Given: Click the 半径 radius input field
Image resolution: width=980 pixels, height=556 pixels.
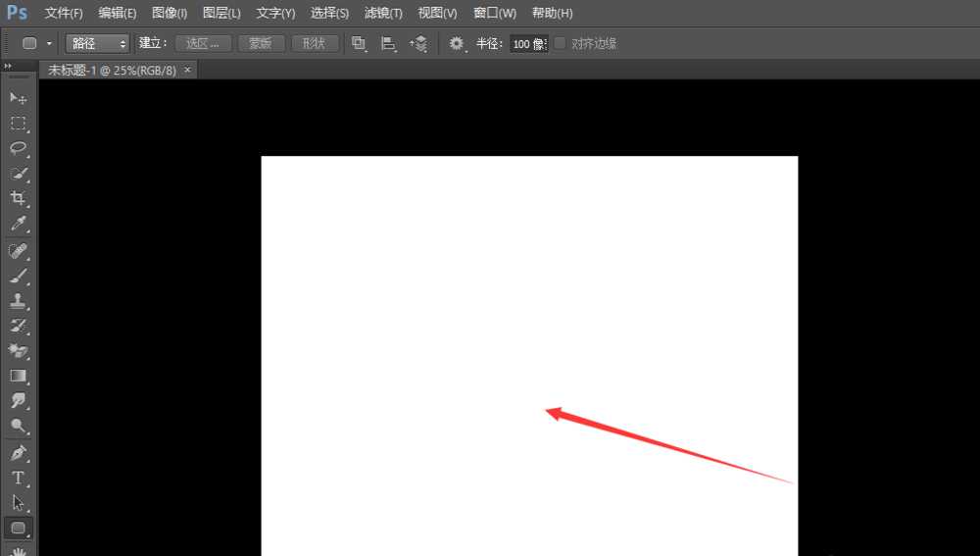Looking at the screenshot, I should (529, 44).
